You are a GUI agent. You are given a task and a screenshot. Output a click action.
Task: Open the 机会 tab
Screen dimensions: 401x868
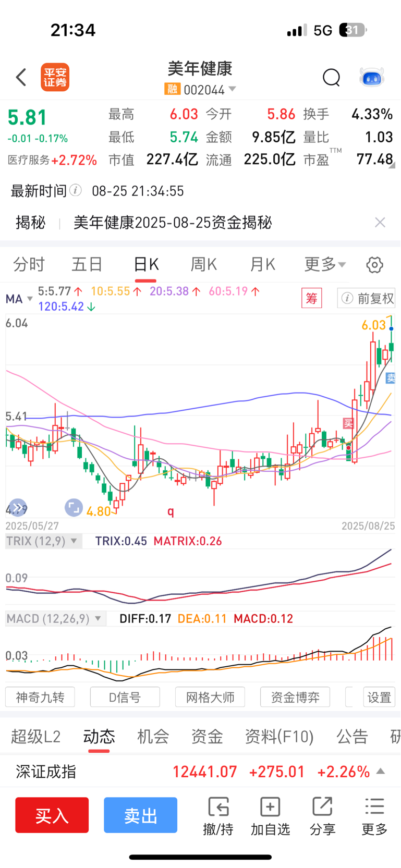(x=153, y=736)
